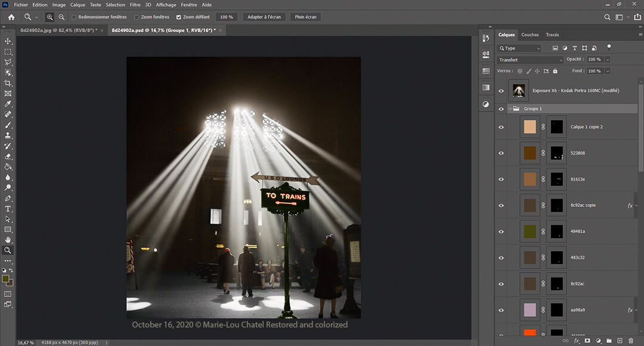Open the Transfert blend mode dropdown
Viewport: 644px width, 346px height.
530,60
